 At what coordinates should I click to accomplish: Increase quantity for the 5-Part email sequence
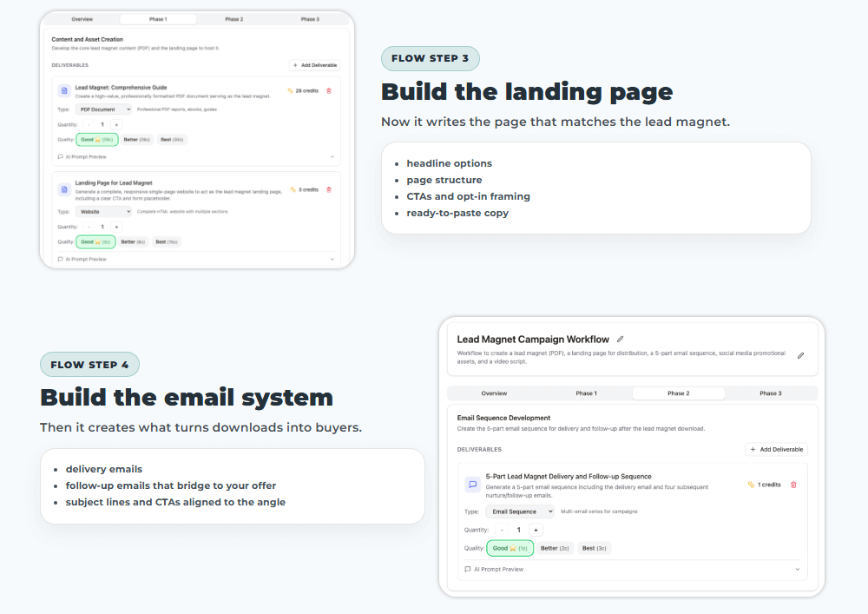(536, 530)
